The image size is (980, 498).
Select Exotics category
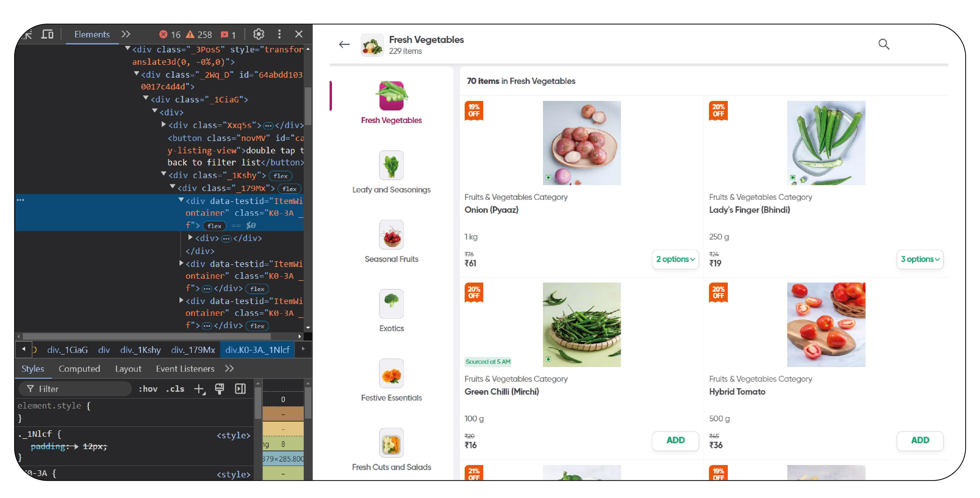click(x=391, y=311)
